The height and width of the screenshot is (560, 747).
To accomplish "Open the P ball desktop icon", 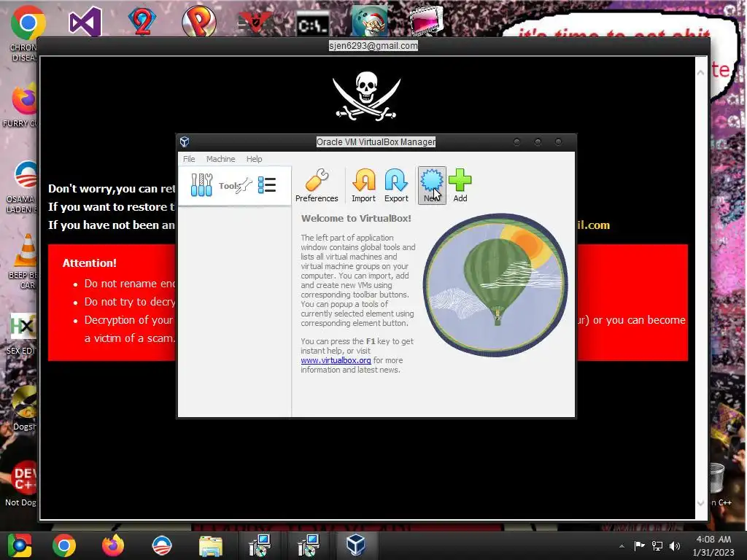I will (199, 21).
